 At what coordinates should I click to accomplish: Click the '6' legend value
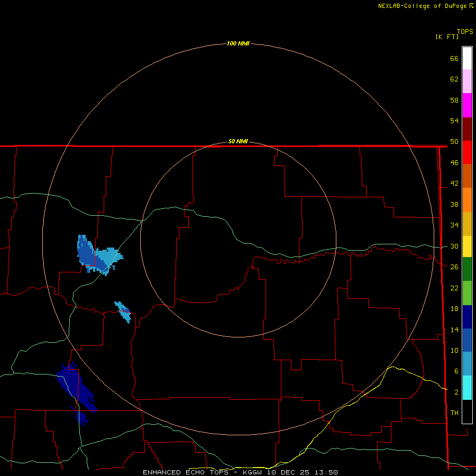pyautogui.click(x=456, y=371)
